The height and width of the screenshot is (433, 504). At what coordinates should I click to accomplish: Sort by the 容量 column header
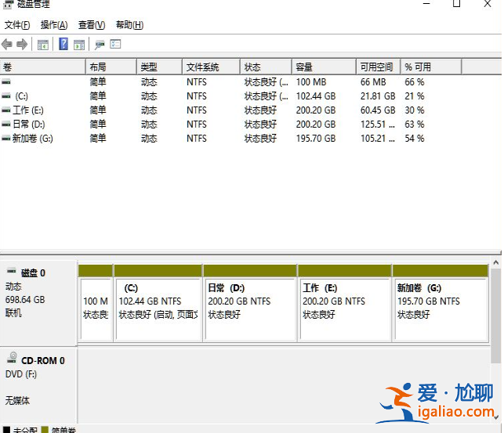[324, 67]
